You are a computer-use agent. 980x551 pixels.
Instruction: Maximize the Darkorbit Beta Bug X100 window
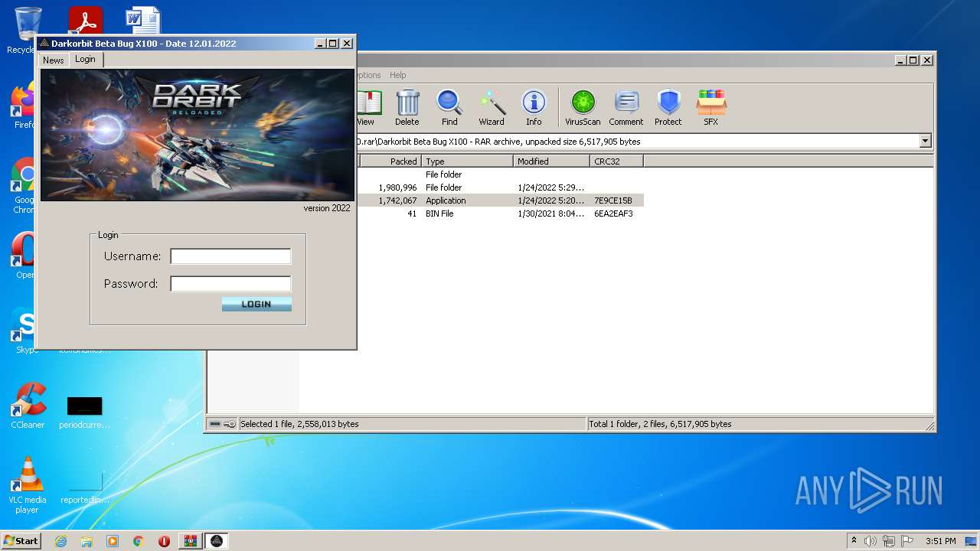333,44
